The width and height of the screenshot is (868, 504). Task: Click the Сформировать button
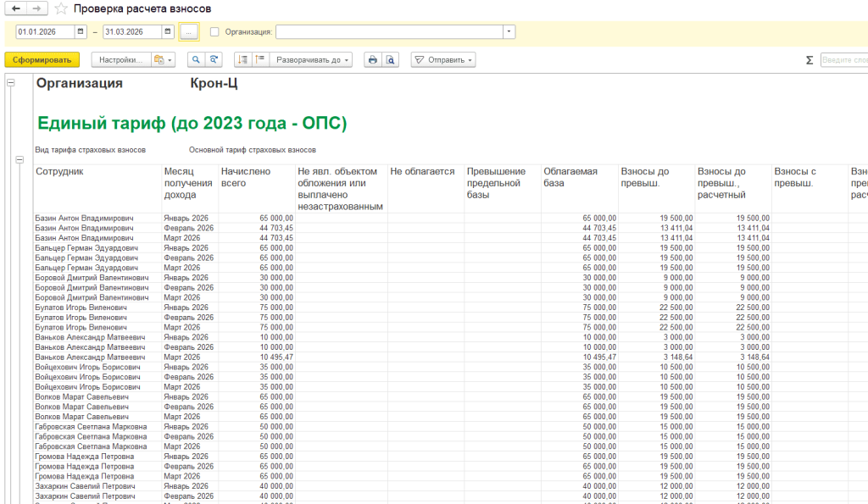42,60
